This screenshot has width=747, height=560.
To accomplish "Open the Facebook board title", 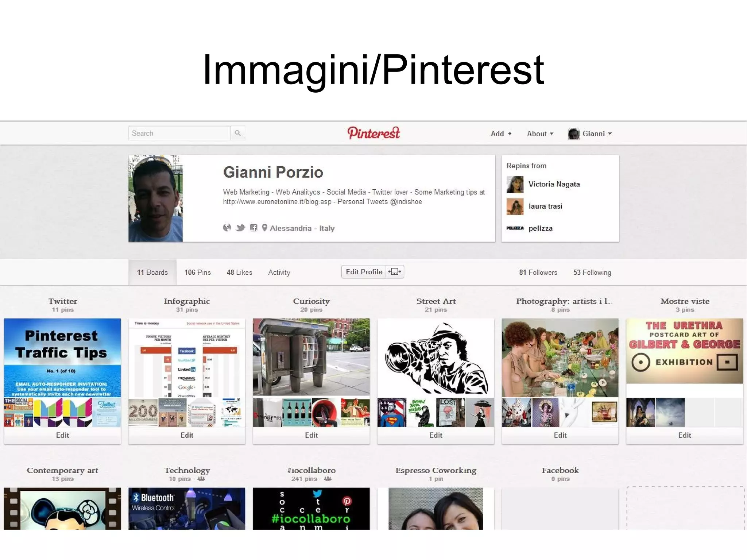I will click(560, 471).
